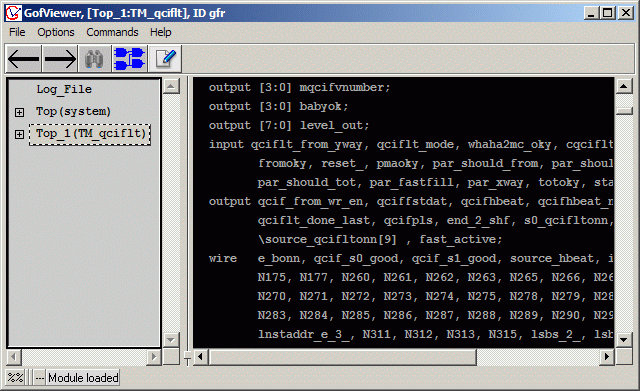The image size is (640, 391).
Task: Click 'qciflt_done_last' in the code
Action: tap(313, 220)
